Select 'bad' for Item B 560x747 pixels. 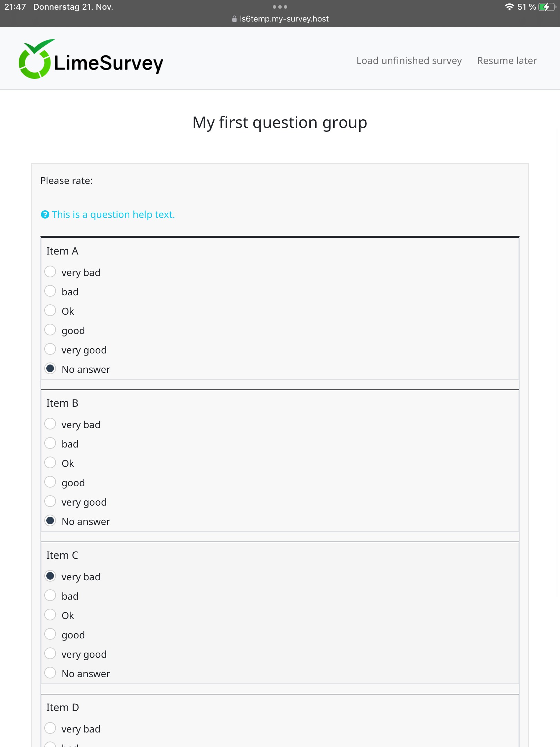coord(50,443)
